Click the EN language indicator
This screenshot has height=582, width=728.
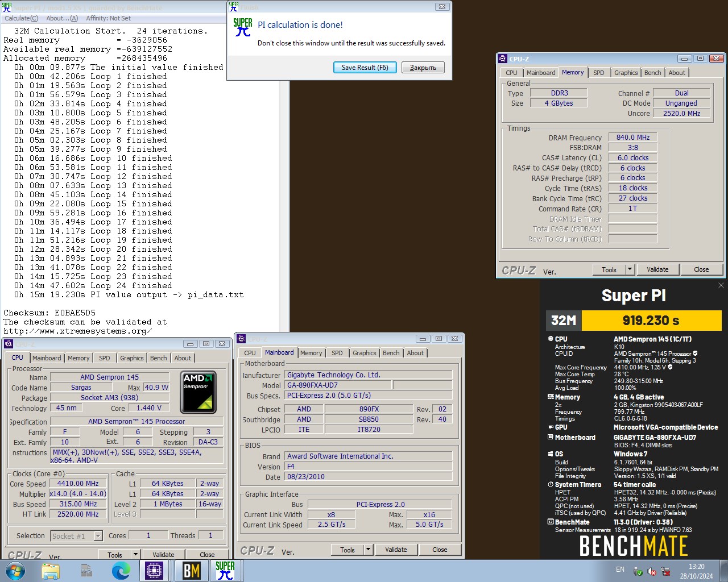(620, 569)
